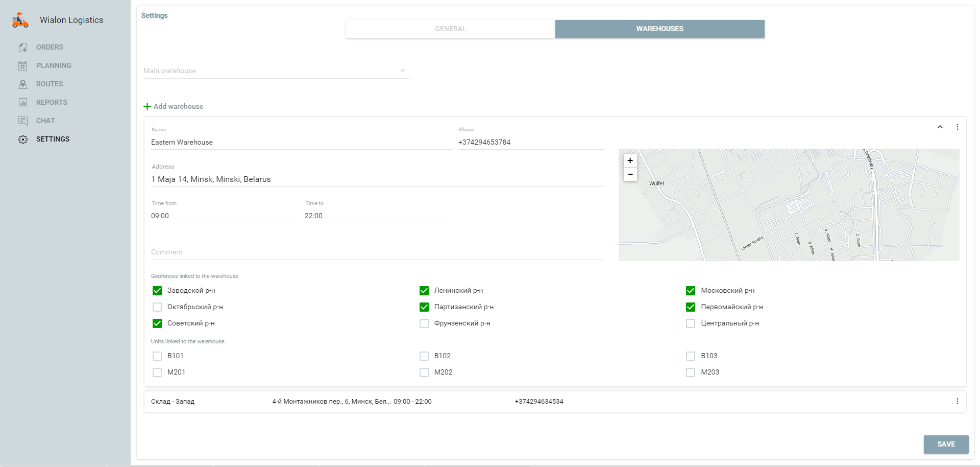Open Eastern Warehouse three-dot options menu
980x467 pixels.
click(957, 127)
